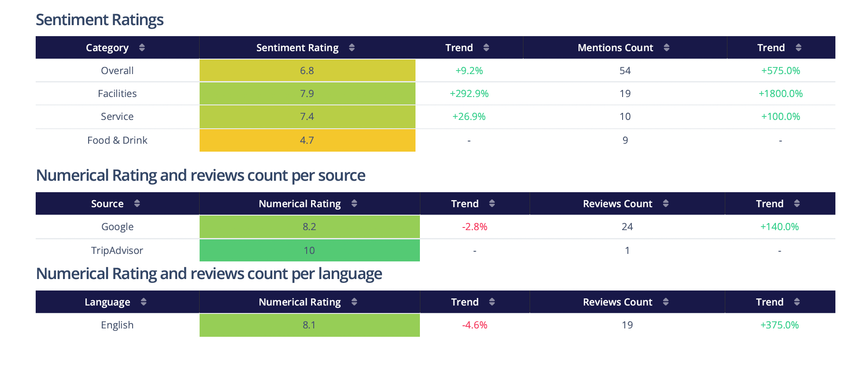Click sort icon on last Trend header in Sentiment table
The image size is (868, 365).
798,48
